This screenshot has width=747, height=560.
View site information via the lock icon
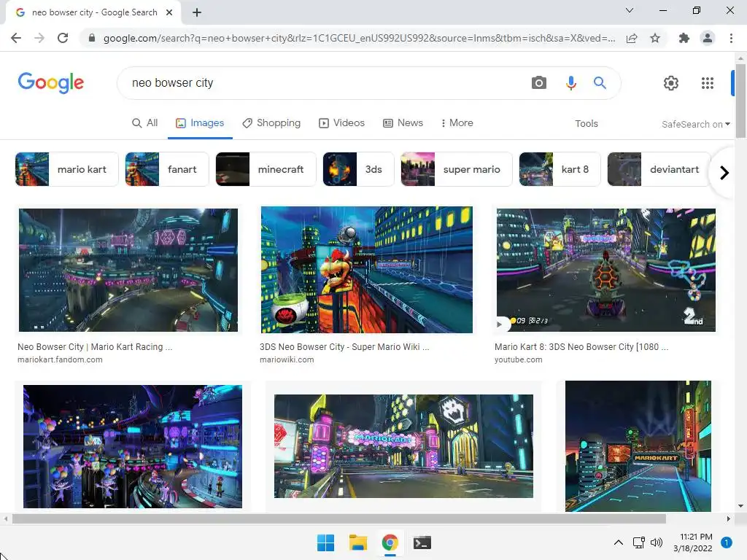[x=92, y=38]
